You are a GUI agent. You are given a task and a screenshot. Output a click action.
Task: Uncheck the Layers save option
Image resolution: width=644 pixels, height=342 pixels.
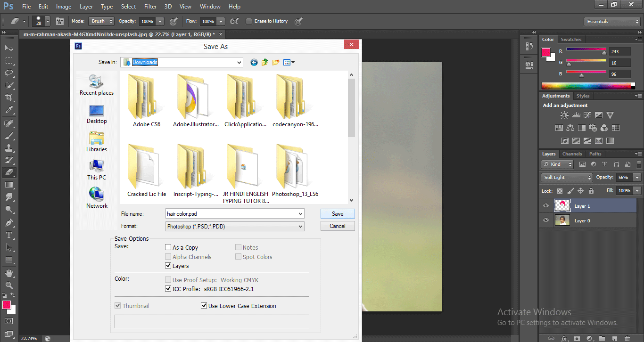(x=168, y=266)
